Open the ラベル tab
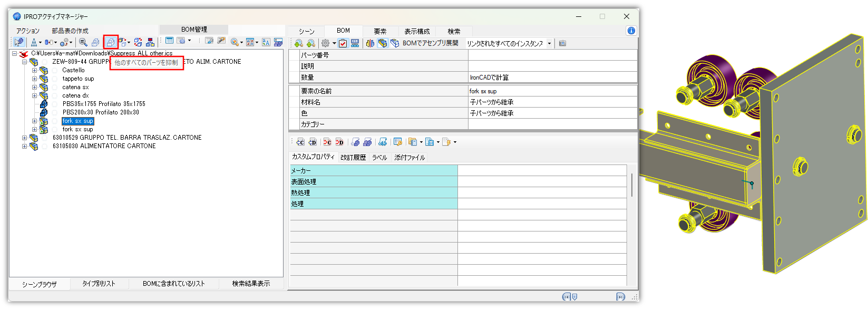 click(379, 157)
